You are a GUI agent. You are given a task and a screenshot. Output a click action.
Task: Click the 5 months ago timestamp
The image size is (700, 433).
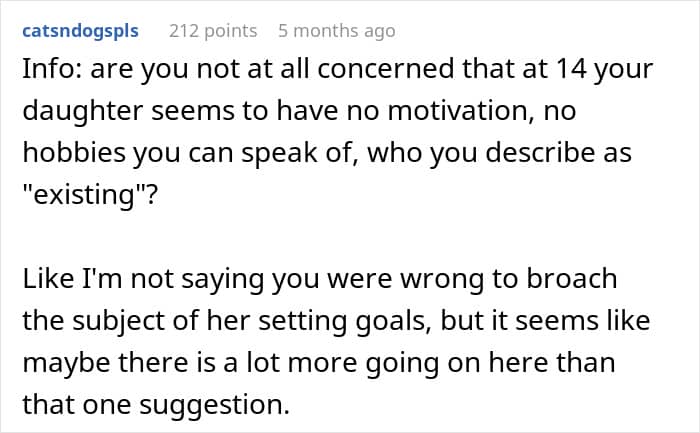point(337,31)
